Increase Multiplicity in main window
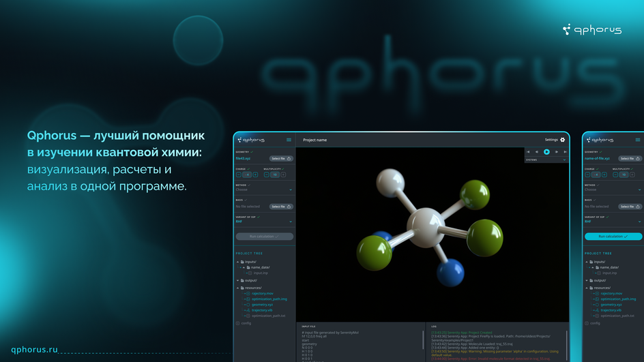 point(283,175)
